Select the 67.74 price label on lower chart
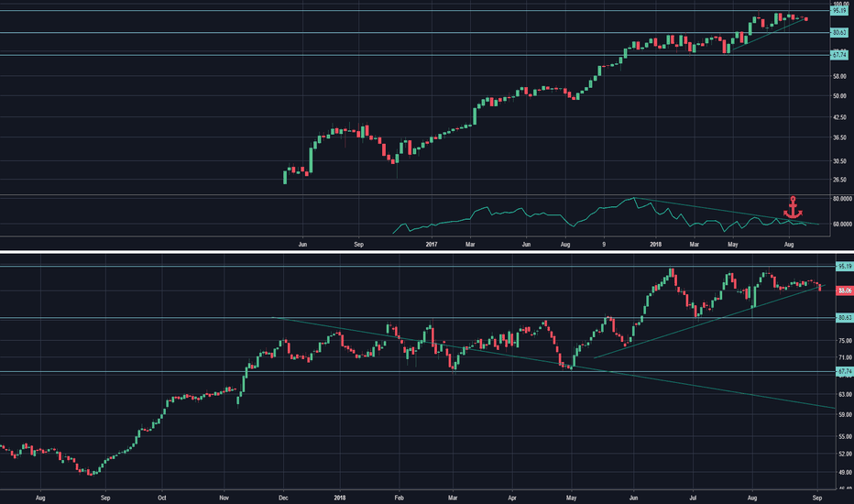Viewport: 854px width, 504px height. click(845, 372)
